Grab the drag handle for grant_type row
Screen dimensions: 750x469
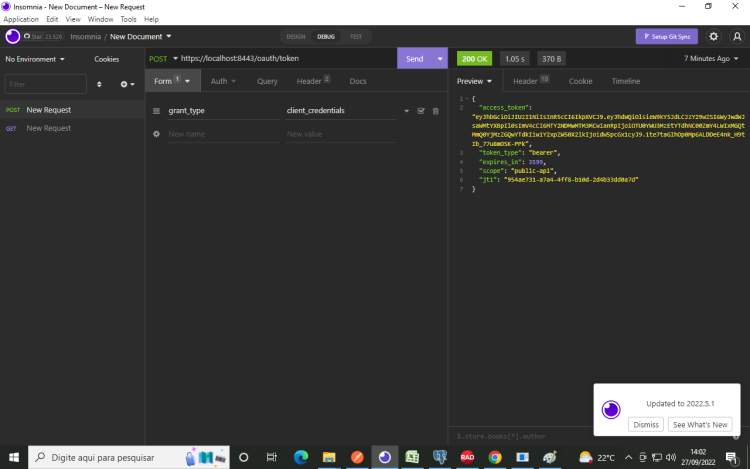point(156,111)
